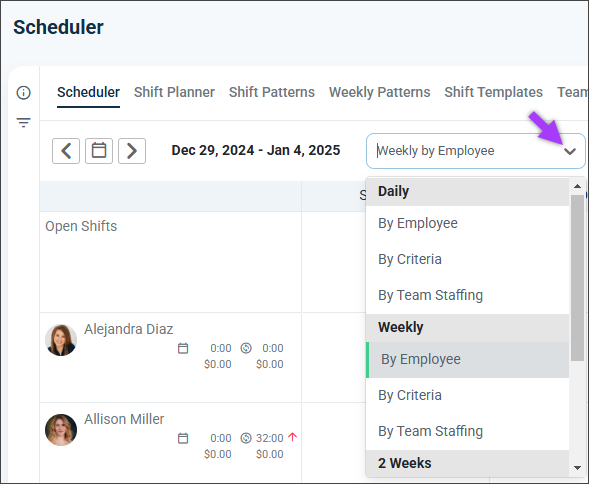The height and width of the screenshot is (484, 589).
Task: Click Allison Miller's profile photo
Action: tap(61, 430)
